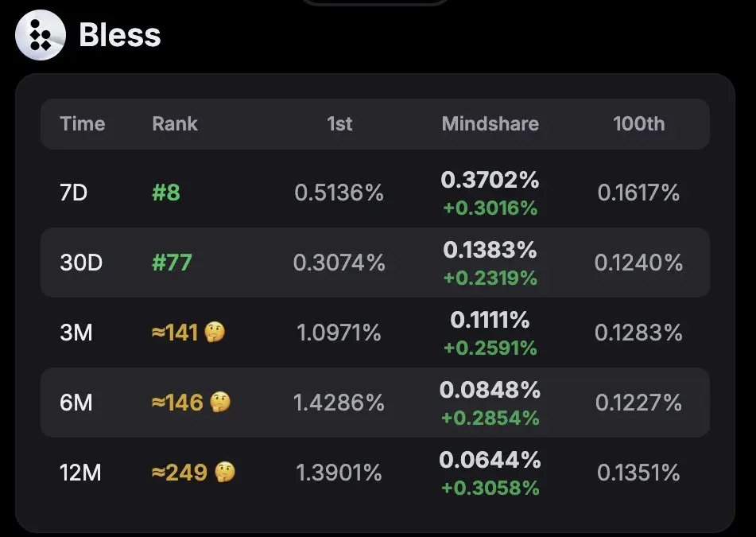Click the Bless project logo icon
This screenshot has height=537, width=756.
click(x=41, y=35)
